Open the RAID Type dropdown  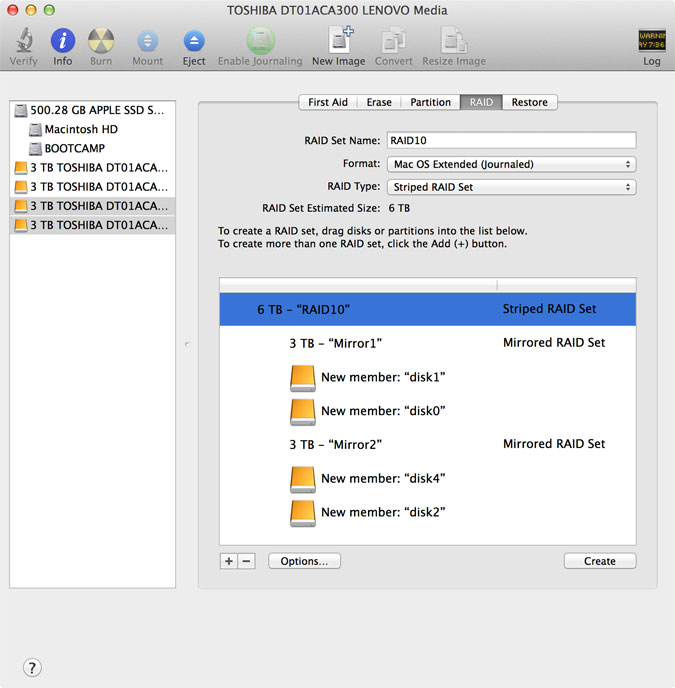(511, 187)
